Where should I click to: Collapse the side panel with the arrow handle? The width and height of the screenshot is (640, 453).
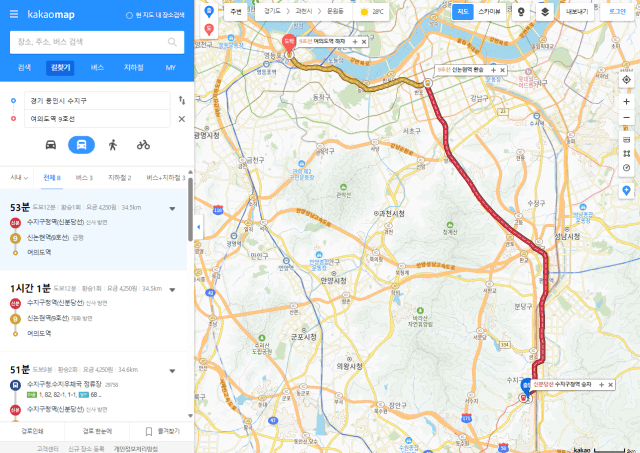pyautogui.click(x=199, y=226)
